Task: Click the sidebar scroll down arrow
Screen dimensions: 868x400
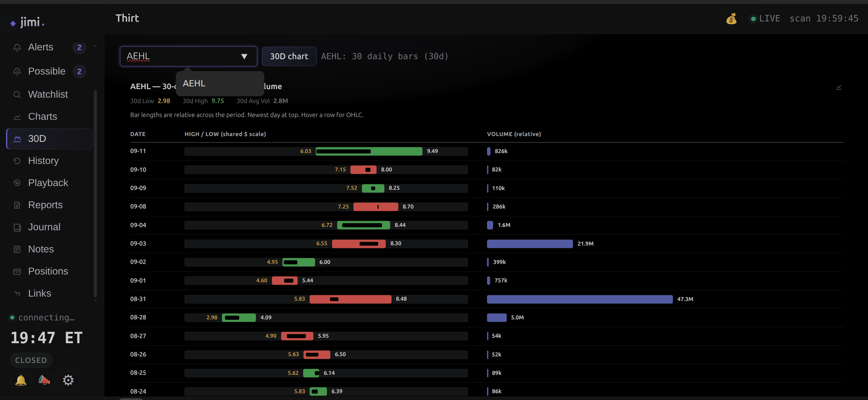Action: (x=95, y=301)
